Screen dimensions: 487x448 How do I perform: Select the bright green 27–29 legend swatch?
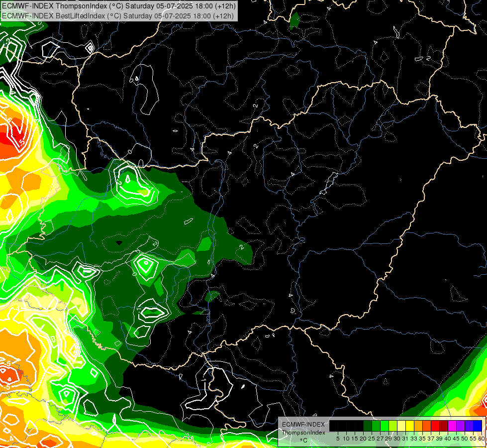tap(385, 426)
